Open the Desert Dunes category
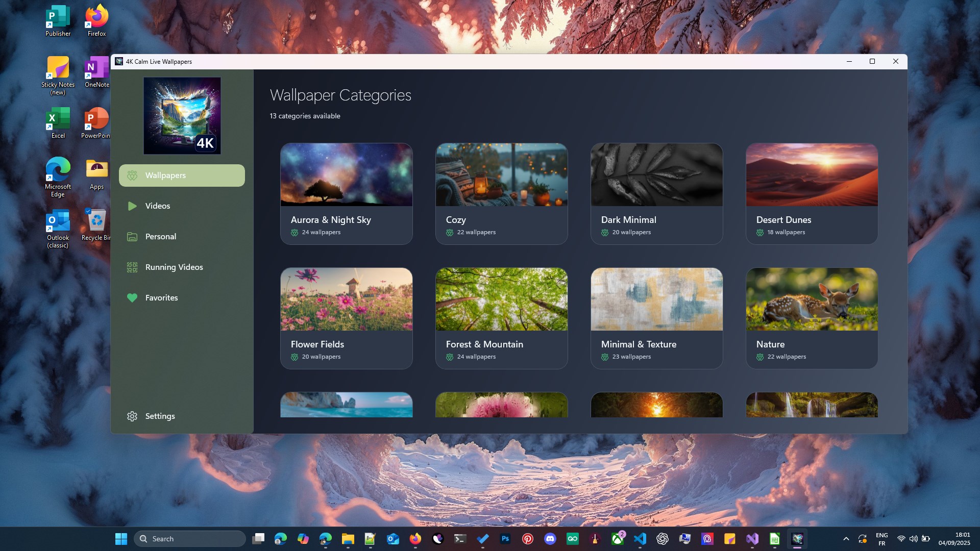 click(x=812, y=194)
